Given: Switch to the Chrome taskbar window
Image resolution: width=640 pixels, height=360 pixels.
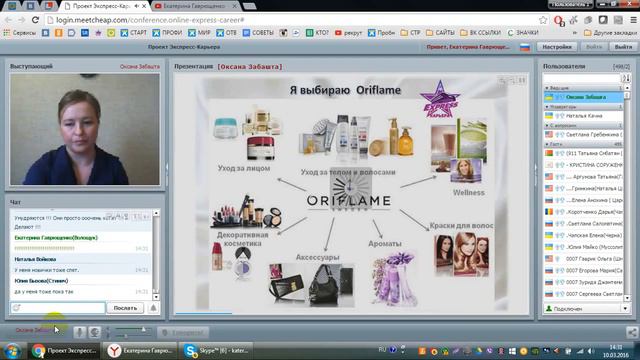Looking at the screenshot, I should (x=64, y=351).
